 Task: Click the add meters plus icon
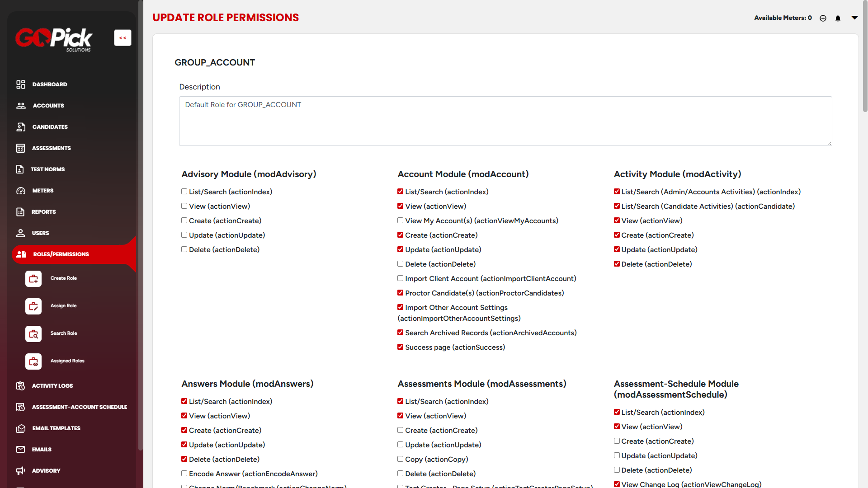(x=823, y=18)
